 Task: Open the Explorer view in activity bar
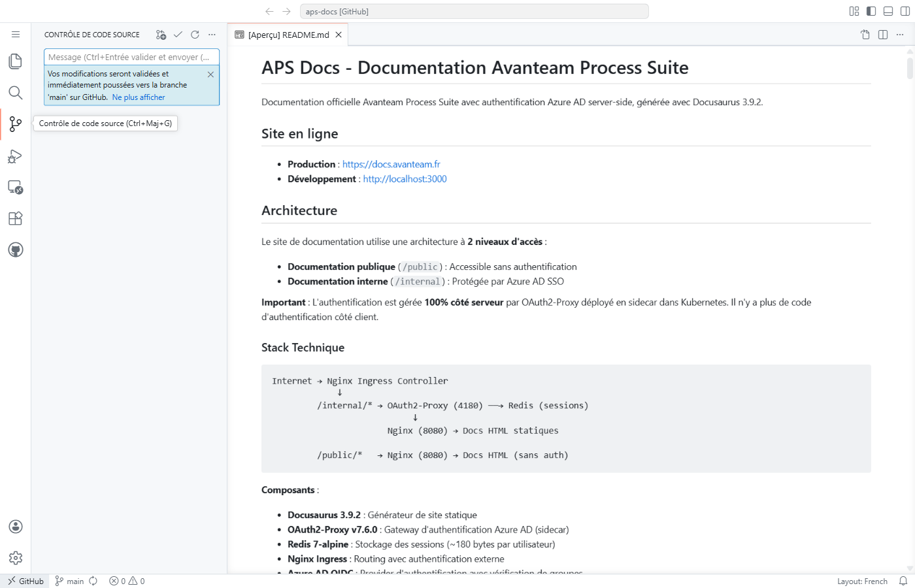point(15,61)
